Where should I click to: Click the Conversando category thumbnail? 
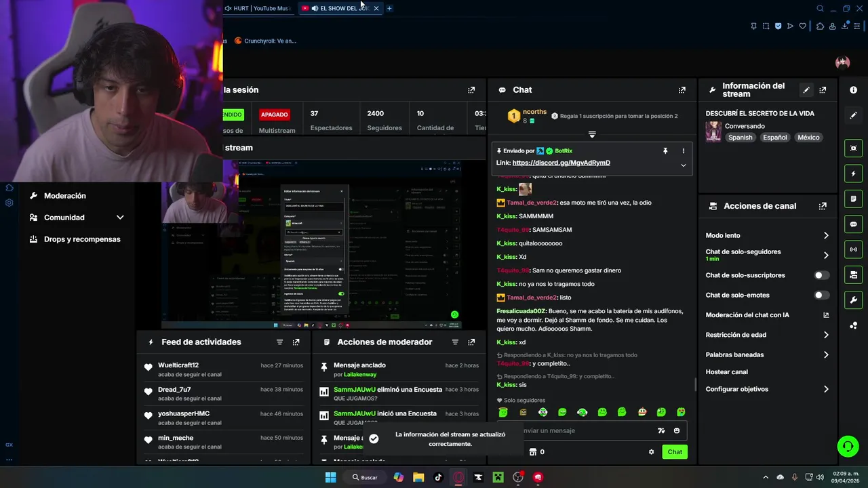tap(713, 131)
